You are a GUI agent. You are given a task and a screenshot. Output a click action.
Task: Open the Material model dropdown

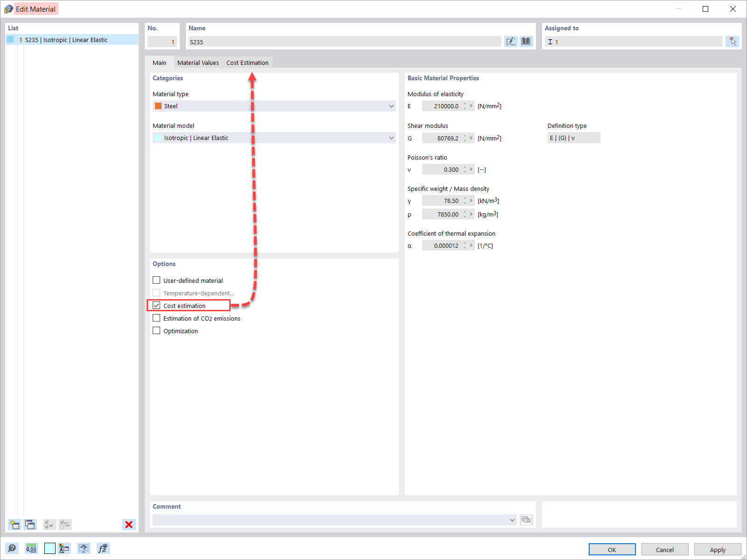391,138
